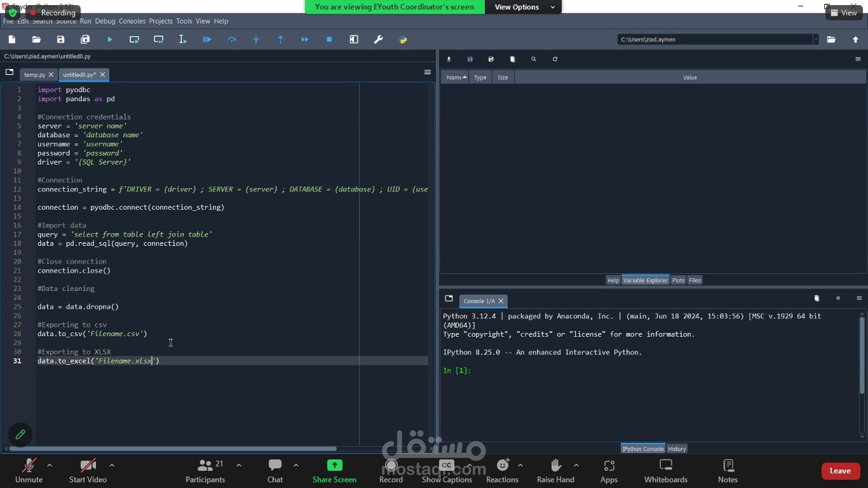Viewport: 868px width, 488px height.
Task: Import data in Variable Explorer
Action: [x=449, y=59]
